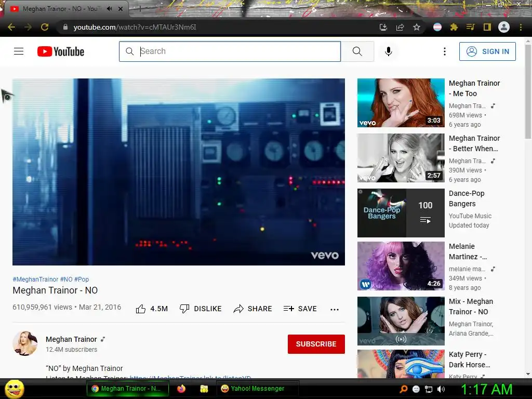The height and width of the screenshot is (399, 532).
Task: Open the smiley start menu button
Action: pyautogui.click(x=14, y=389)
